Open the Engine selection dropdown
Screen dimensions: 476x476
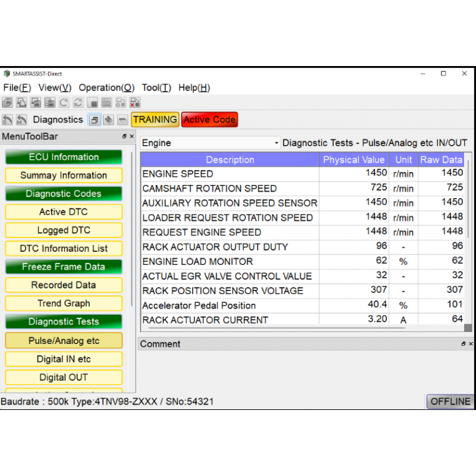click(x=275, y=143)
